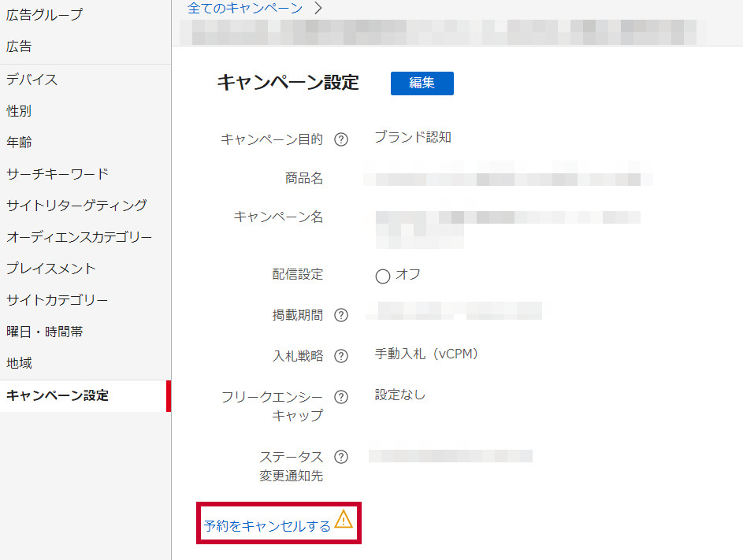Open help tooltip for 入札戦略
Viewport: 743px width, 560px height.
[x=341, y=356]
